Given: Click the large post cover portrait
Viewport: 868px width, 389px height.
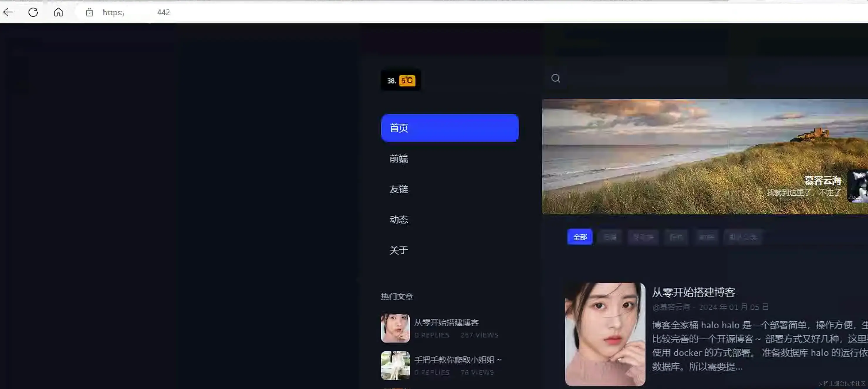Looking at the screenshot, I should click(605, 334).
